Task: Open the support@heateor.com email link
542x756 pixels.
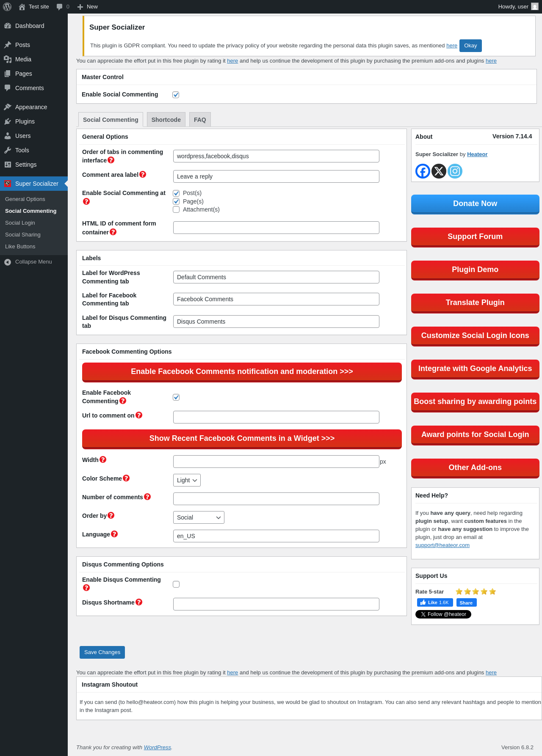Action: [x=442, y=545]
